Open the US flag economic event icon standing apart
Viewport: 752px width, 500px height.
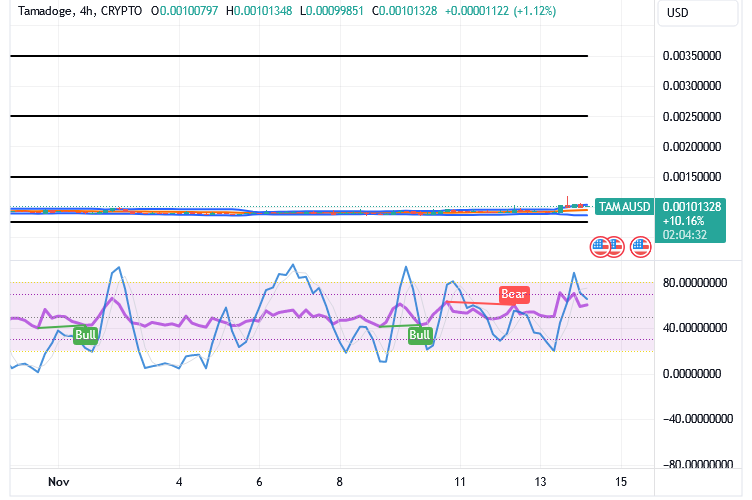click(x=640, y=247)
